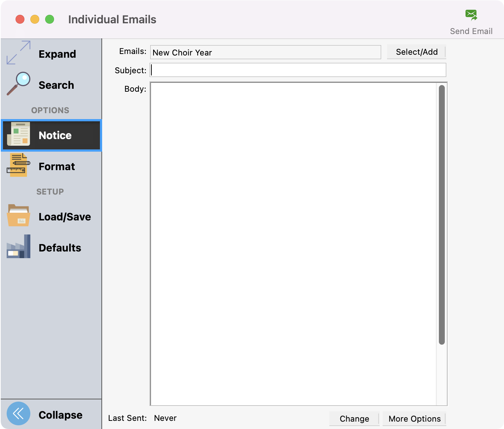This screenshot has width=504, height=429.
Task: Switch to the Notice options panel
Action: [55, 135]
